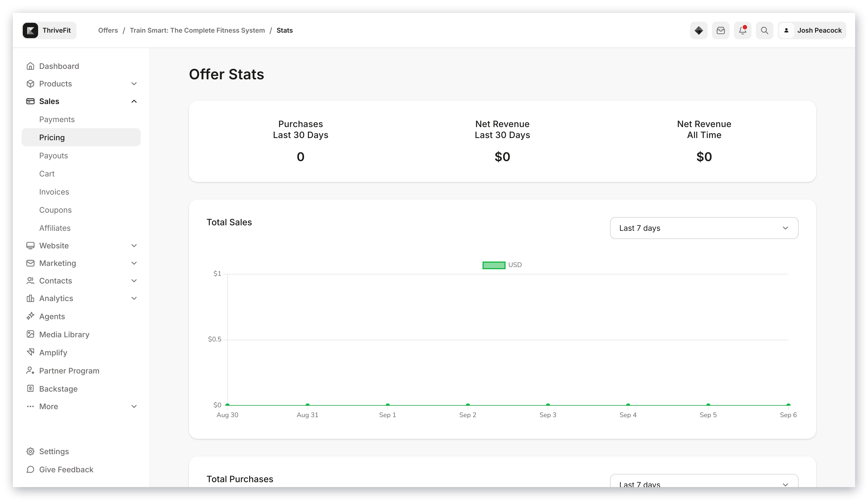
Task: Click the Josh Peacock user avatar icon
Action: coord(786,30)
